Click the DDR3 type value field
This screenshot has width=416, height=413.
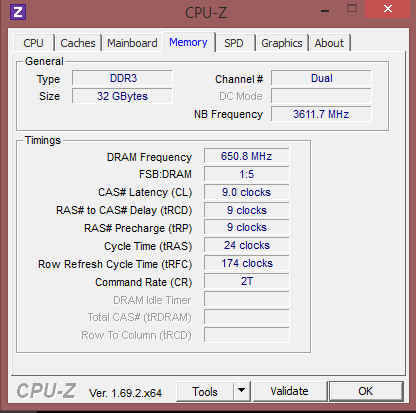click(x=122, y=78)
